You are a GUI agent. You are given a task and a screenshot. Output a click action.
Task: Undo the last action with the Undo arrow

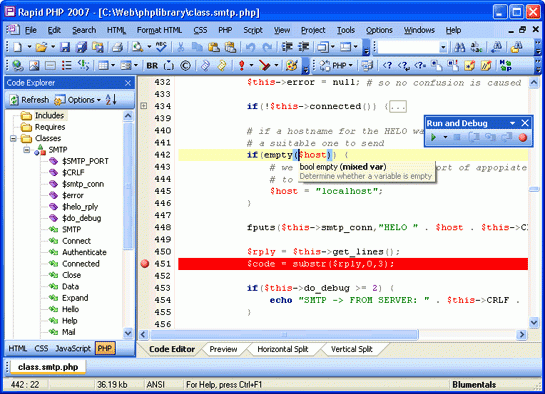pyautogui.click(x=250, y=47)
